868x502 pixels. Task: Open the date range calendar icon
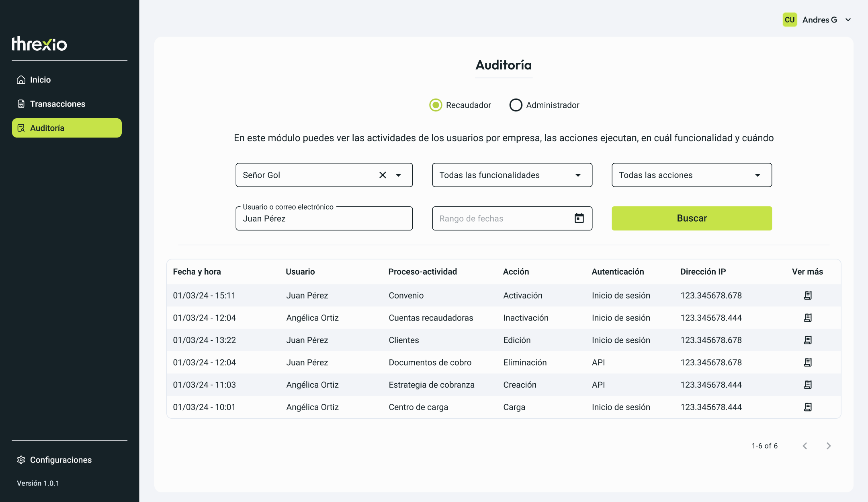tap(579, 218)
